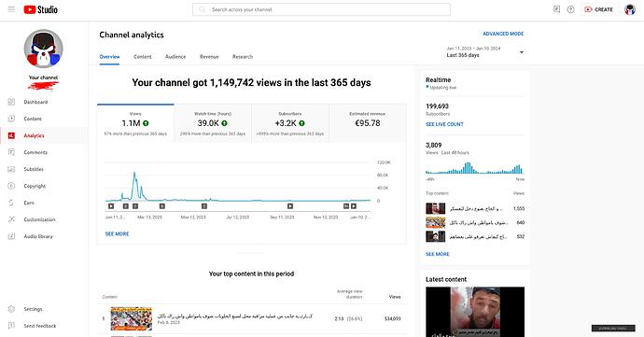
Task: Open the Audio library icon
Action: coord(11,236)
